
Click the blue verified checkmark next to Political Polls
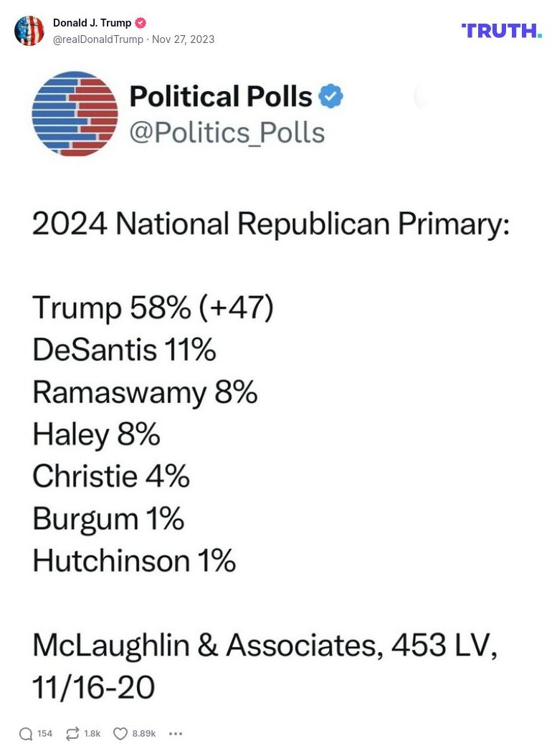(329, 96)
